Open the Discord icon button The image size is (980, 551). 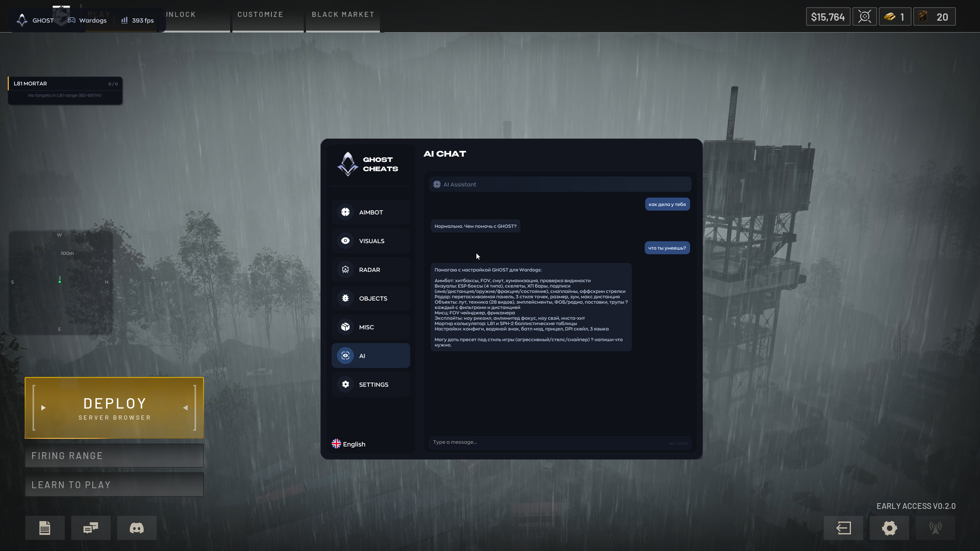coord(137,528)
